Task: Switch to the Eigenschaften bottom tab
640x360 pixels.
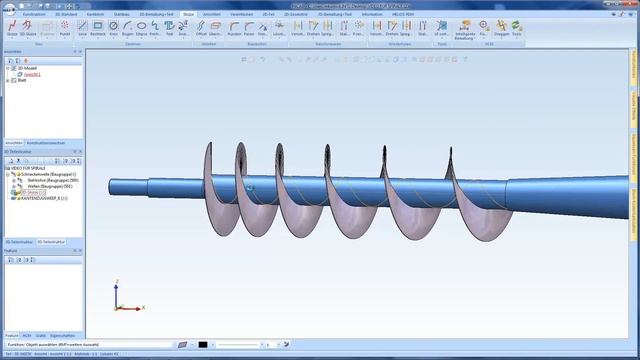Action: click(62, 336)
